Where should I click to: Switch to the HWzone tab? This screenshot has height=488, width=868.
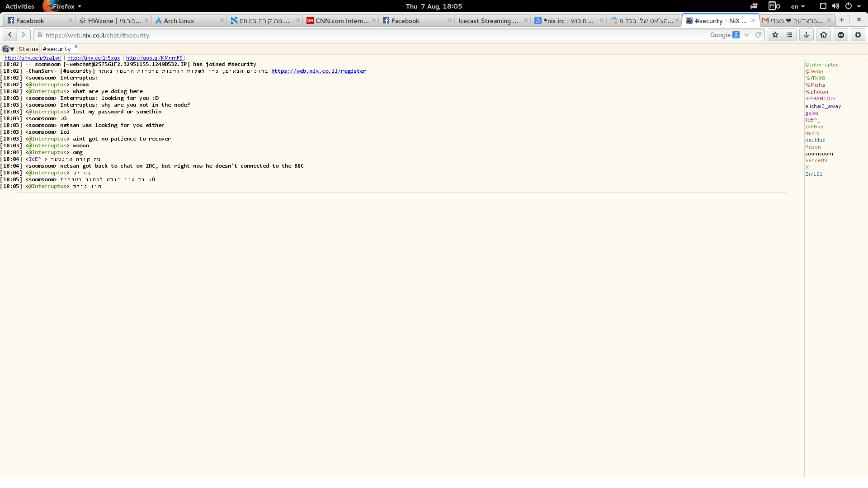pyautogui.click(x=113, y=20)
